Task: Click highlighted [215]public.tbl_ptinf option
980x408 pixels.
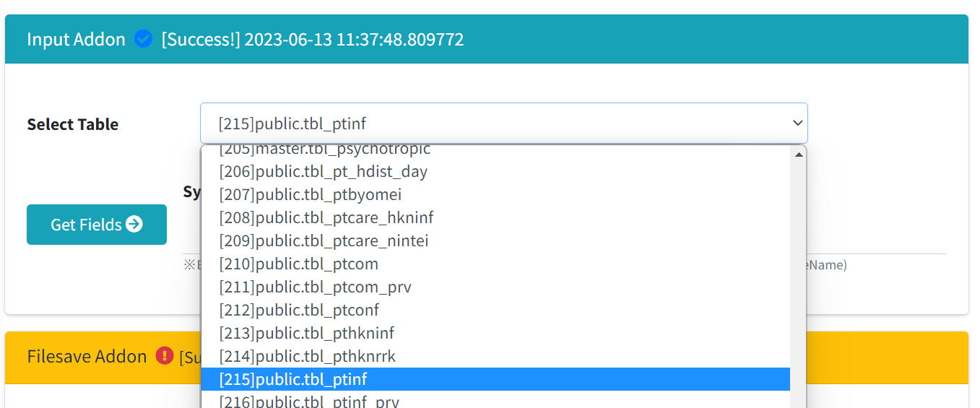Action: (495, 379)
